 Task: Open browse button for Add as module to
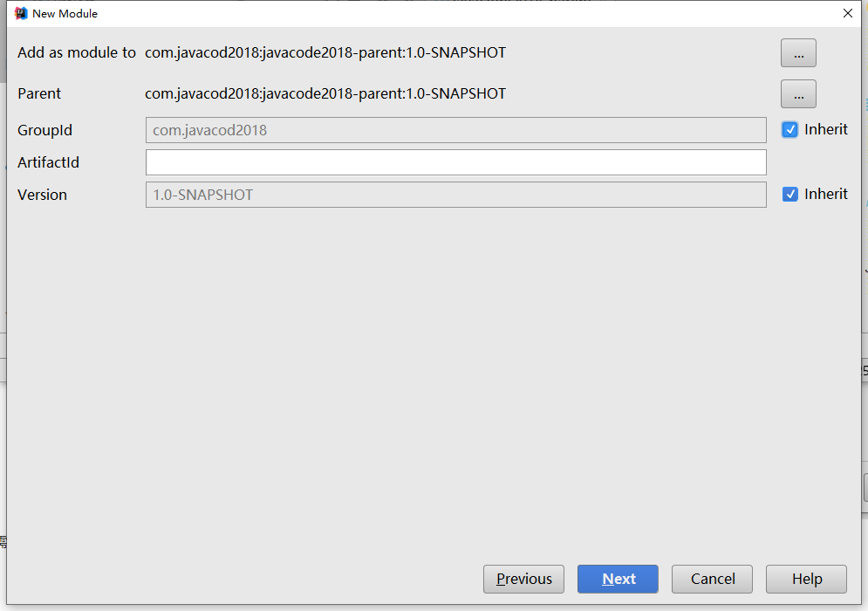pos(798,53)
